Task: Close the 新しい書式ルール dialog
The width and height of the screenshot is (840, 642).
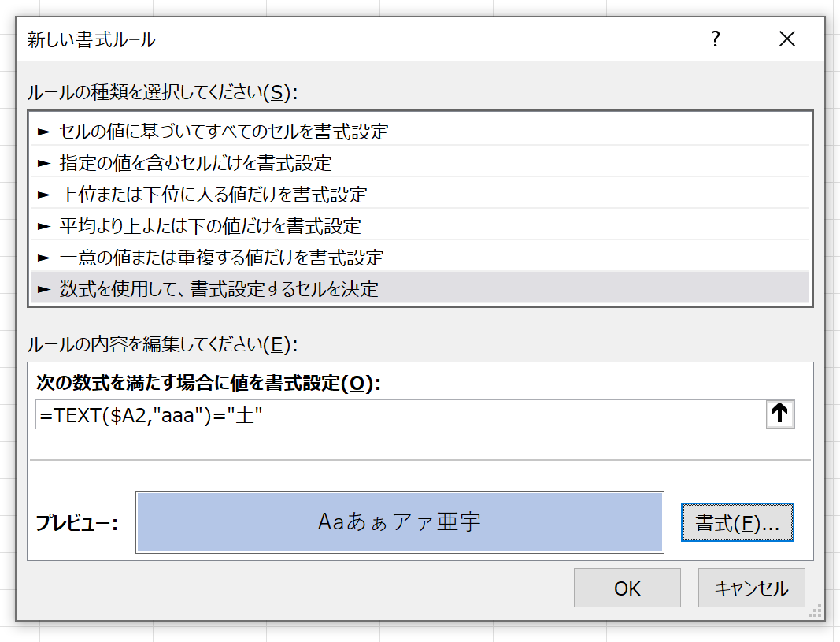Action: click(x=787, y=39)
